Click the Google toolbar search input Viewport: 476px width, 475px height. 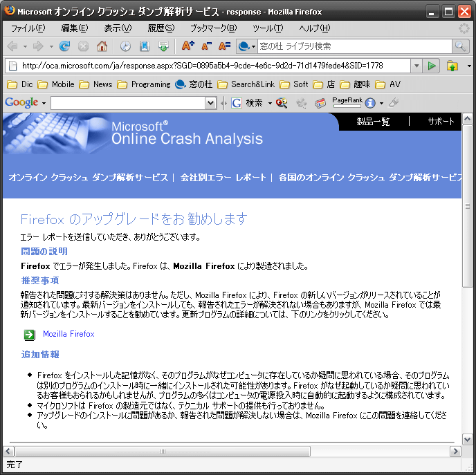point(128,103)
